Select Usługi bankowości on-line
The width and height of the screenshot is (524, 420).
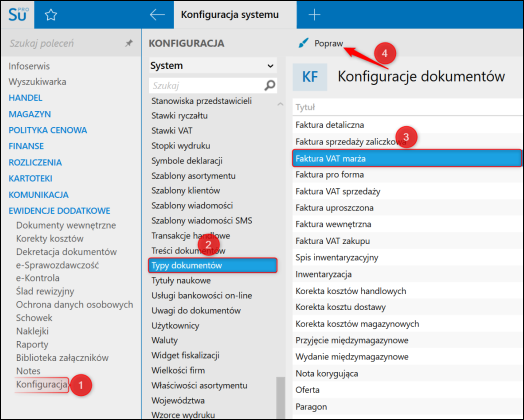pos(202,295)
